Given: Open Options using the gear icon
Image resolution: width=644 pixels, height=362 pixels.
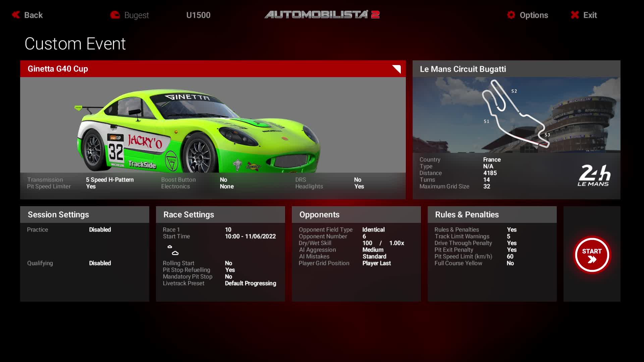Looking at the screenshot, I should pos(511,15).
